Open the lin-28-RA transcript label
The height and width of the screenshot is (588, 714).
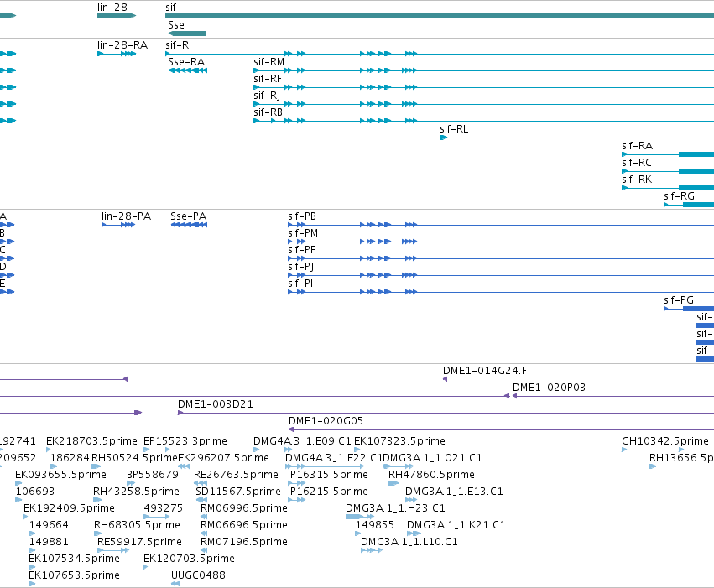[122, 45]
